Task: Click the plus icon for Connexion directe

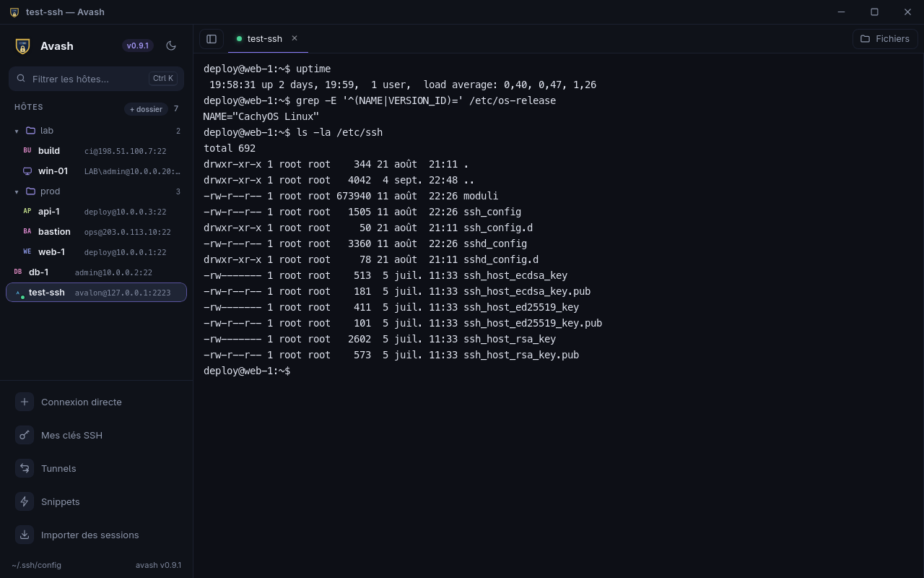Action: (25, 402)
